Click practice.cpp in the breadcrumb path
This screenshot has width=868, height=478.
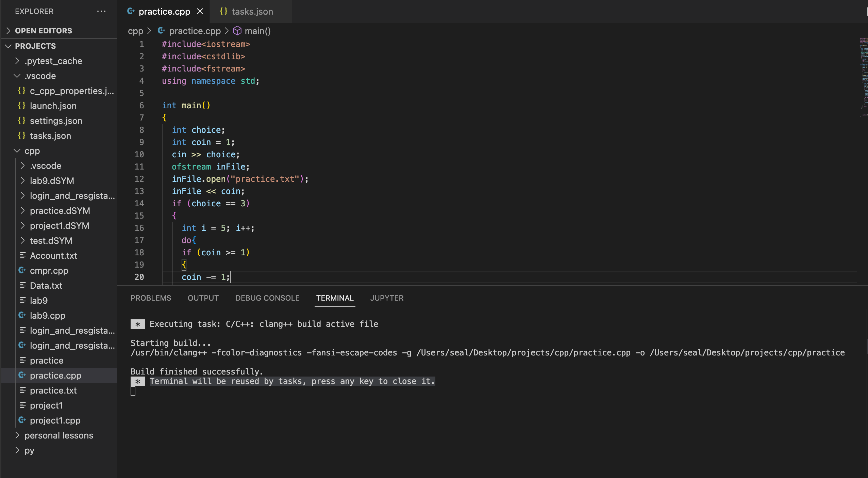point(195,31)
